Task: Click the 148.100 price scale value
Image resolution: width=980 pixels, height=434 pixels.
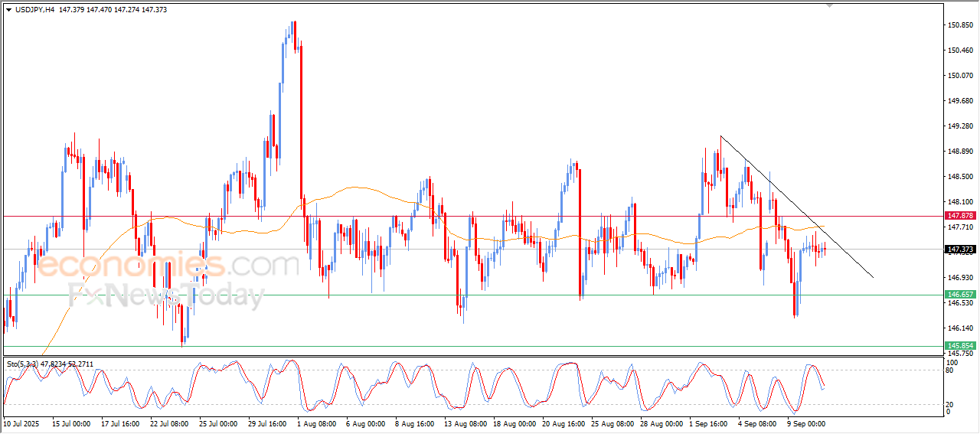Action: coord(960,202)
